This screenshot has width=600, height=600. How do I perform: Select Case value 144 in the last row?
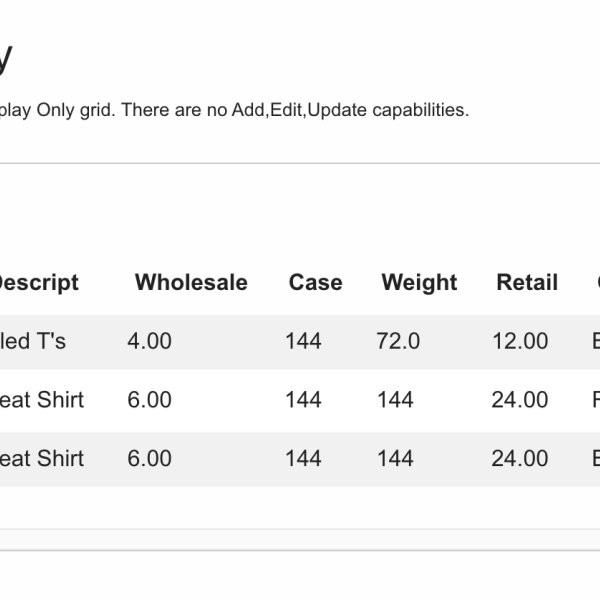coord(303,458)
